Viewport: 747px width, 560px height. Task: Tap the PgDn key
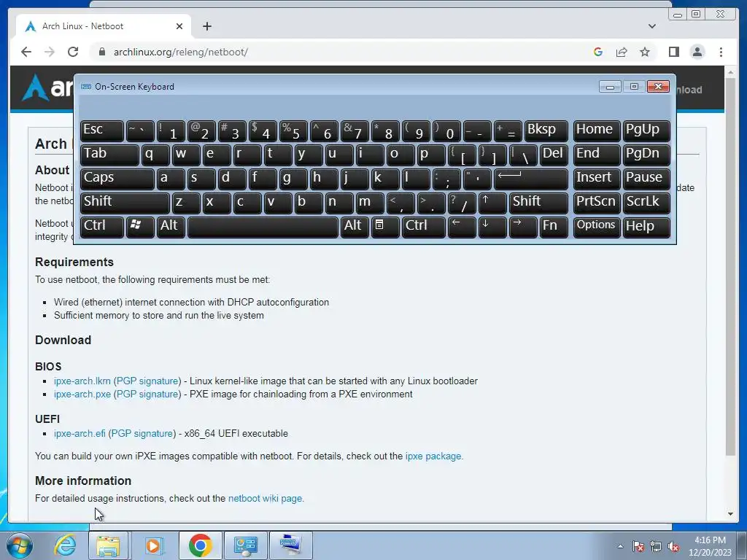tap(646, 155)
